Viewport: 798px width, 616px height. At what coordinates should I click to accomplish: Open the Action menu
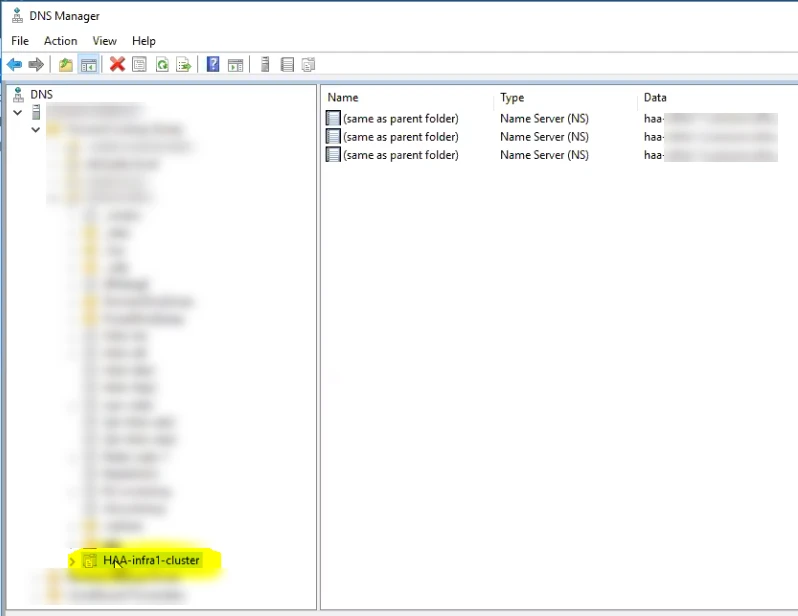click(x=61, y=41)
